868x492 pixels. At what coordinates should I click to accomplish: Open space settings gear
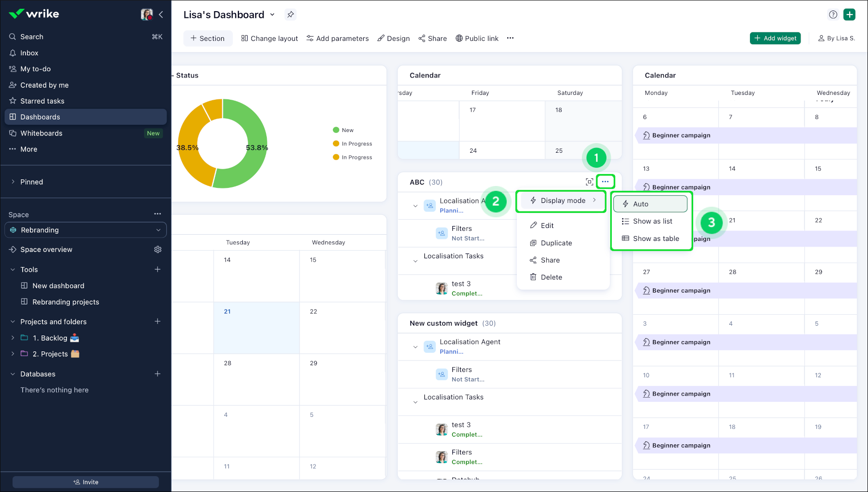tap(158, 250)
